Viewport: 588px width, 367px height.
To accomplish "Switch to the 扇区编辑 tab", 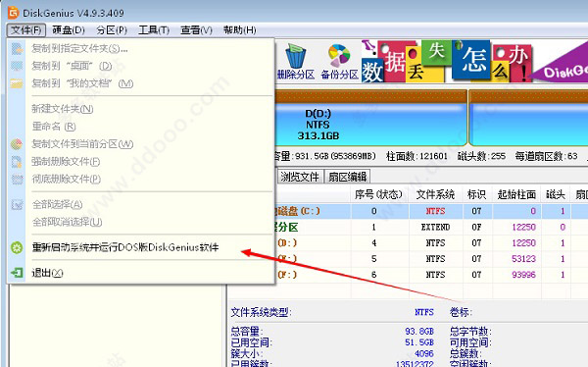I will (347, 177).
